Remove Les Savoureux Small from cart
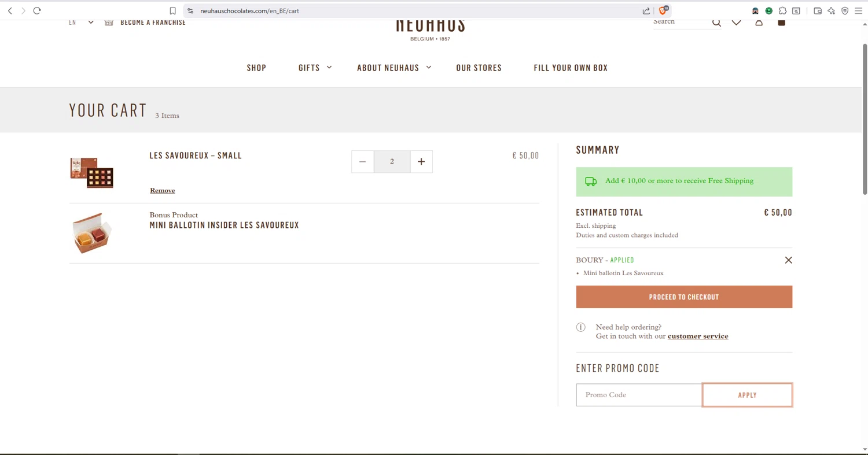This screenshot has height=455, width=868. 163,190
